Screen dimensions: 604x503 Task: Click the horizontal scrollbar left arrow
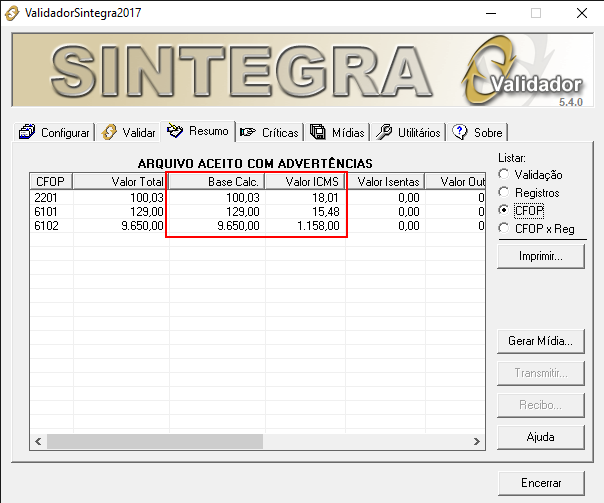click(38, 441)
